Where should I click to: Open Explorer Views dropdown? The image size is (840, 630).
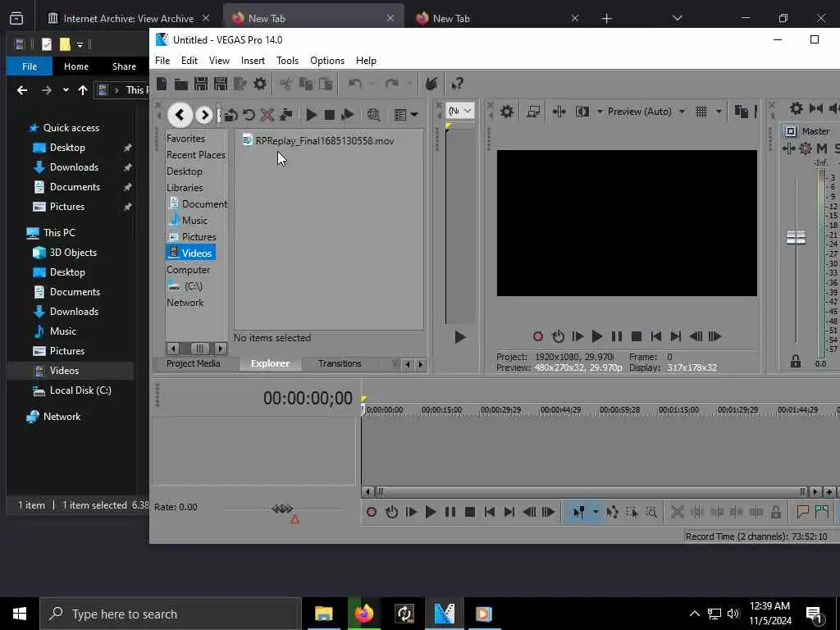tap(405, 115)
